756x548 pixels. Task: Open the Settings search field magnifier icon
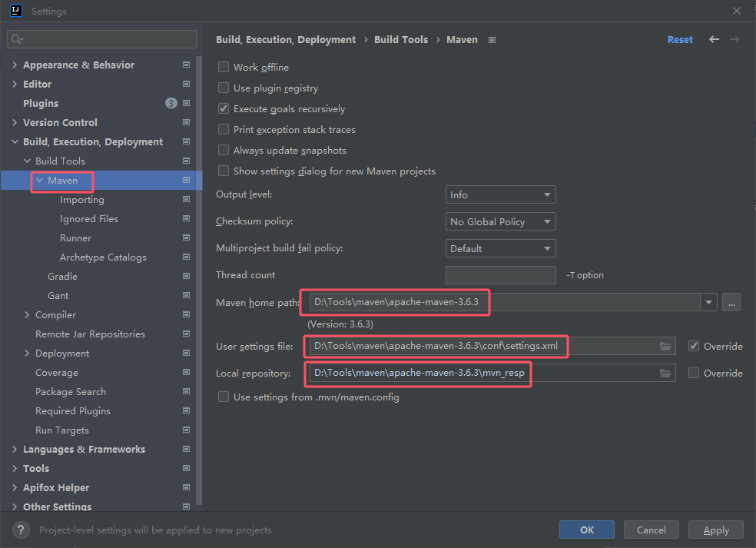(x=15, y=38)
